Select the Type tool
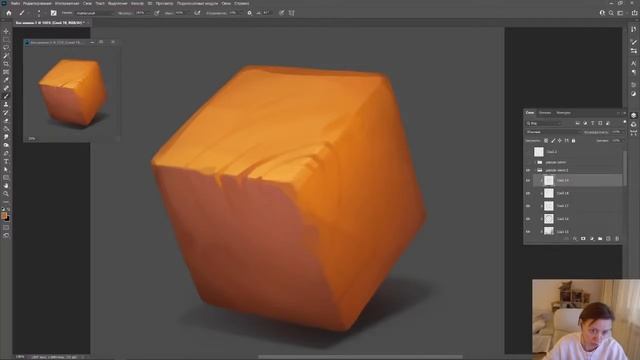This screenshot has width=640, height=360. [x=6, y=162]
